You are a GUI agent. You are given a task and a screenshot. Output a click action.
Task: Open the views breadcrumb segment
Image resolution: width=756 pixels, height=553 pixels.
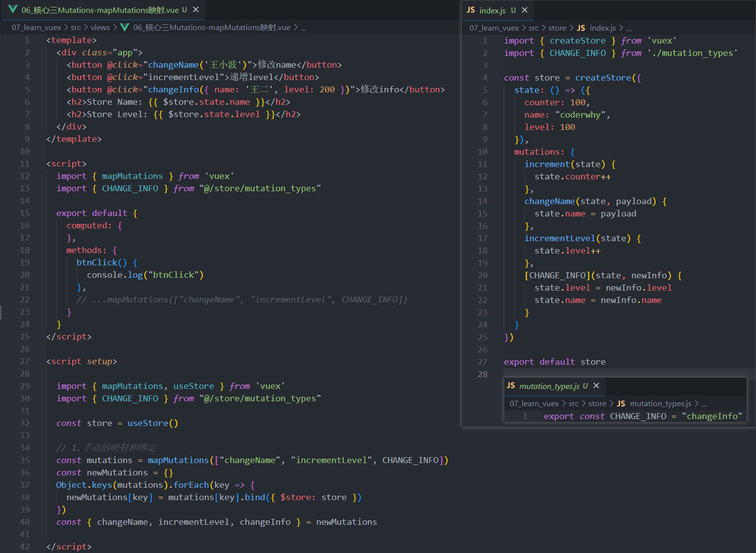click(100, 28)
